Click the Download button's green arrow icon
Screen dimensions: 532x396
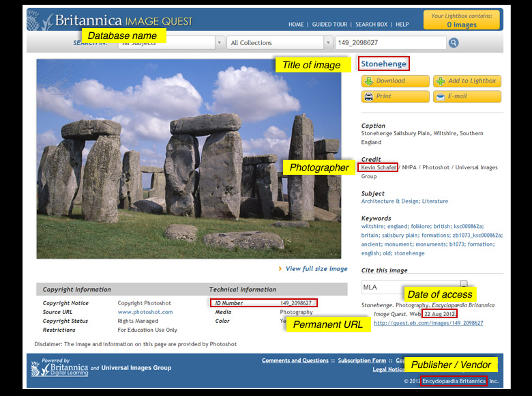(x=368, y=81)
